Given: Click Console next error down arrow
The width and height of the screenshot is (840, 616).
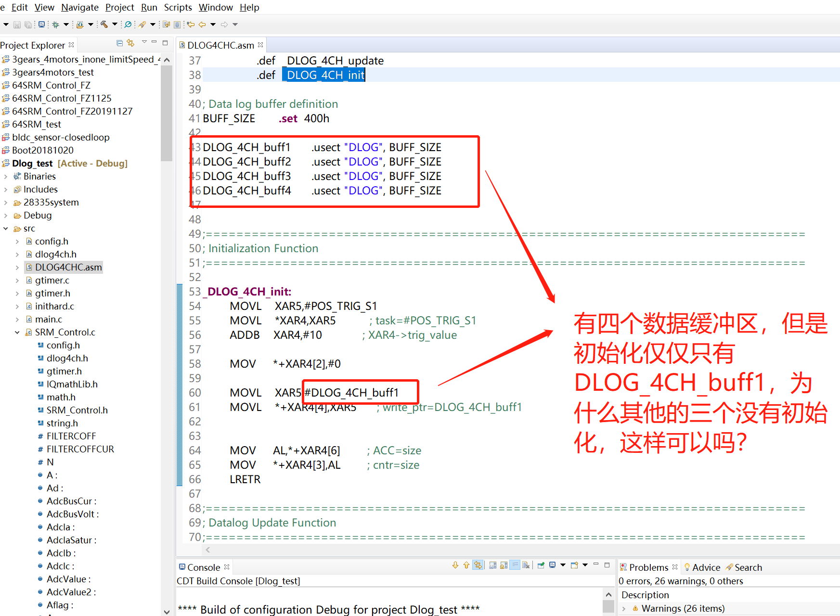Looking at the screenshot, I should tap(455, 565).
